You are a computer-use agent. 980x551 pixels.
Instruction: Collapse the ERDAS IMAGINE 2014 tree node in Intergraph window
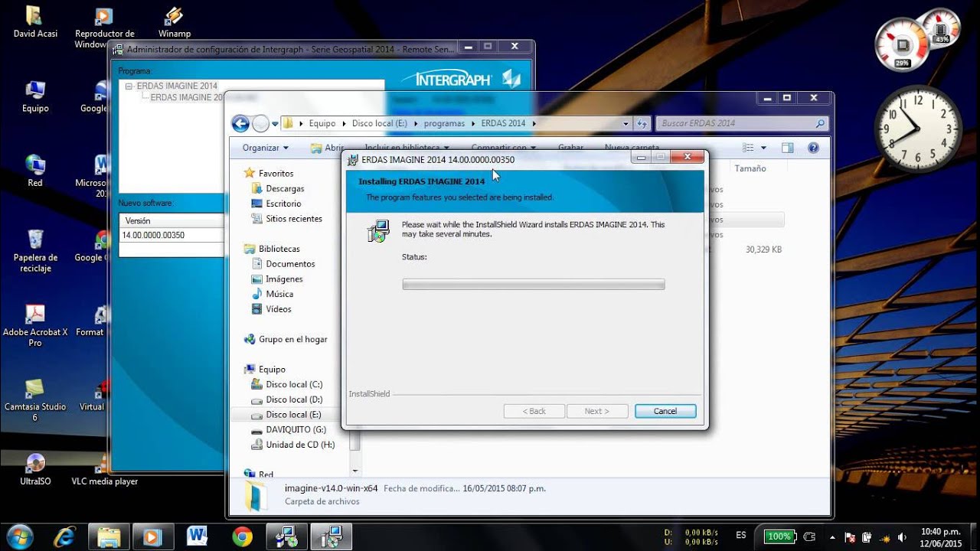coord(129,86)
